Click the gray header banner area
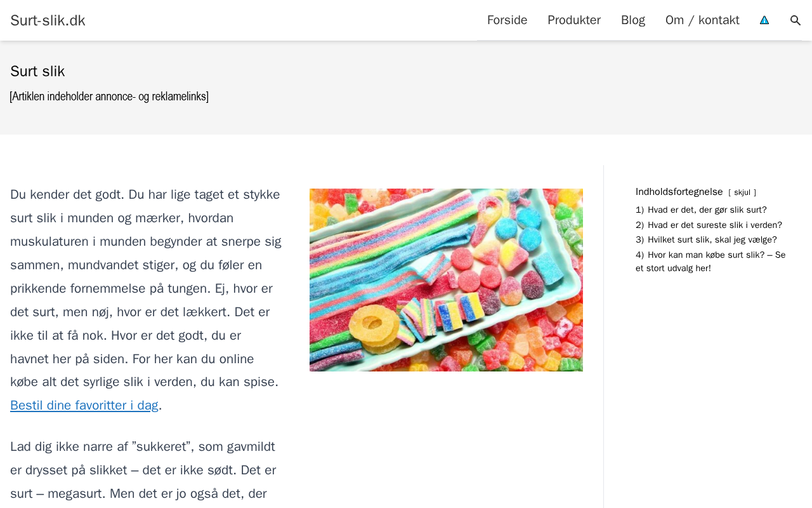The image size is (812, 508). click(406, 88)
